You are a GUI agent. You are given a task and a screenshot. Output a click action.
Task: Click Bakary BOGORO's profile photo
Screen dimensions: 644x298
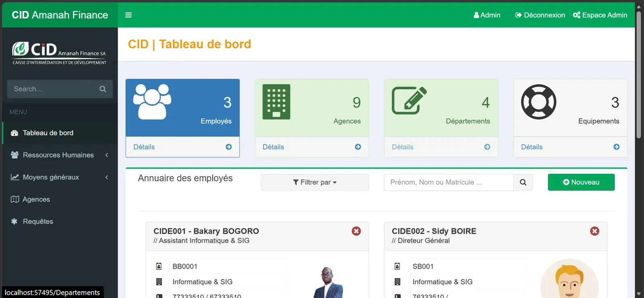point(328,282)
